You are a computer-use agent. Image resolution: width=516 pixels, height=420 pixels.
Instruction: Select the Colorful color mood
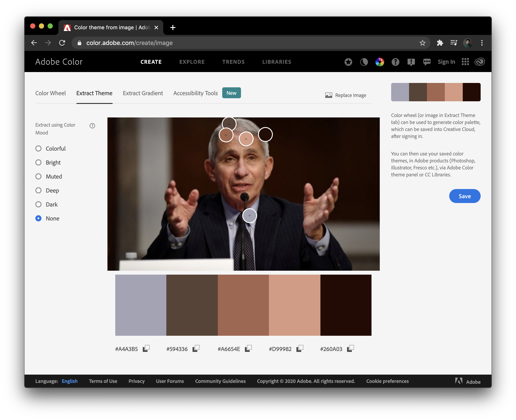(38, 148)
